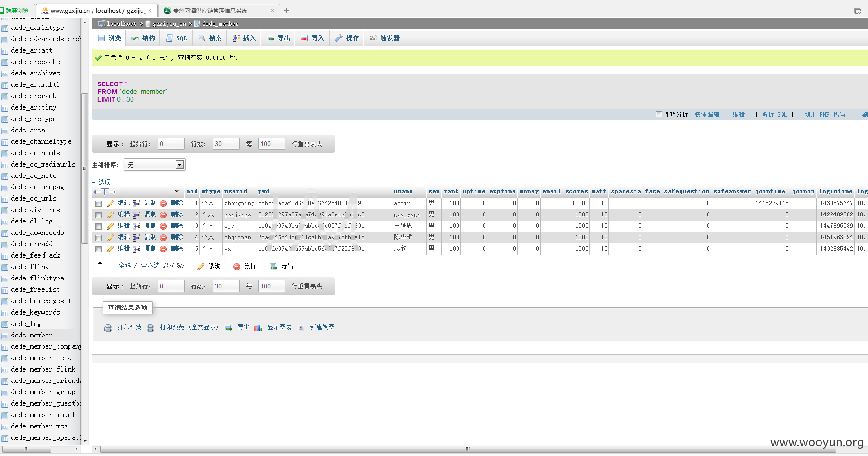Open the 触发器 triggers tab
The height and width of the screenshot is (456, 868).
385,38
